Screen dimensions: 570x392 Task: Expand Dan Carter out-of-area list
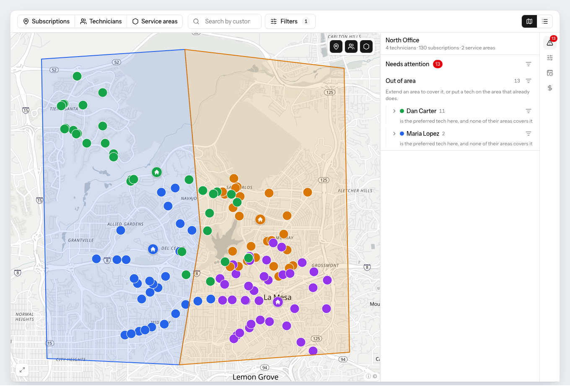pyautogui.click(x=394, y=111)
